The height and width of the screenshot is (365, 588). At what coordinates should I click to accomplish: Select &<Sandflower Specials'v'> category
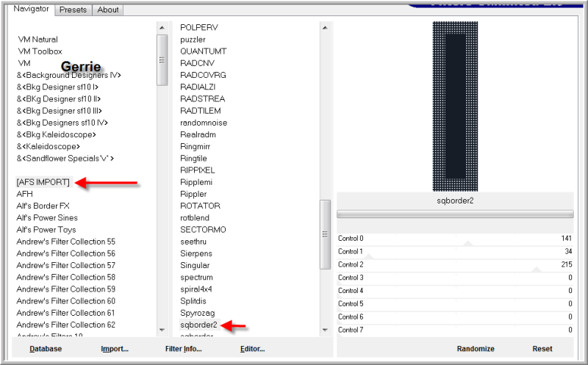65,159
